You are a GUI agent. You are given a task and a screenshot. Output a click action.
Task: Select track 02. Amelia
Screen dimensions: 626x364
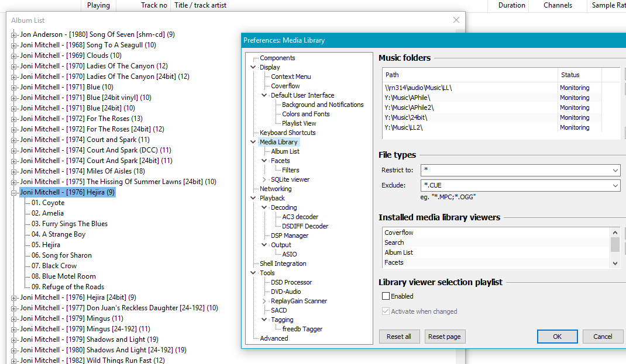click(47, 213)
